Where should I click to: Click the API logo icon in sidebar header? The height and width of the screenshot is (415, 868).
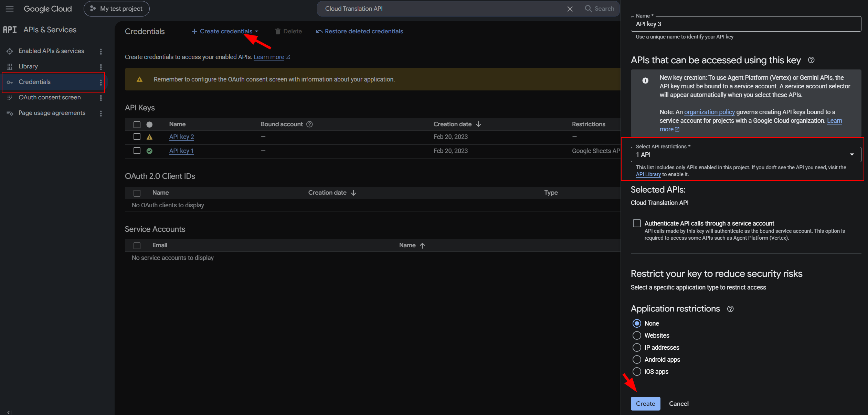(x=10, y=30)
